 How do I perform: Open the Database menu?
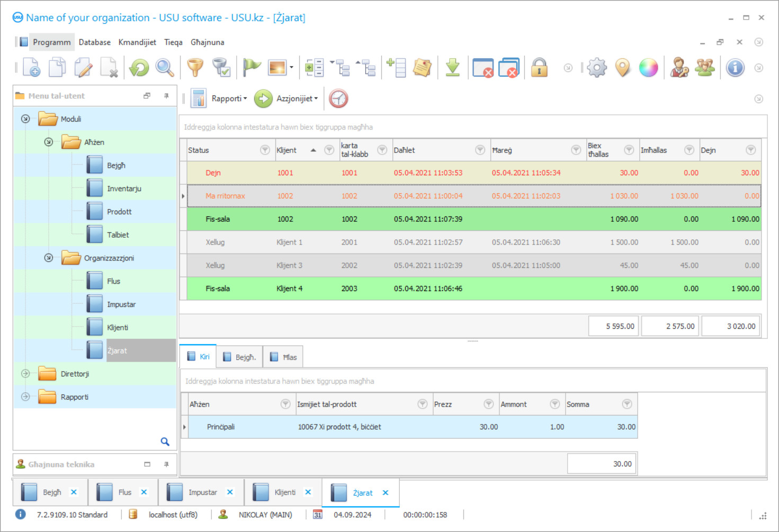point(94,42)
